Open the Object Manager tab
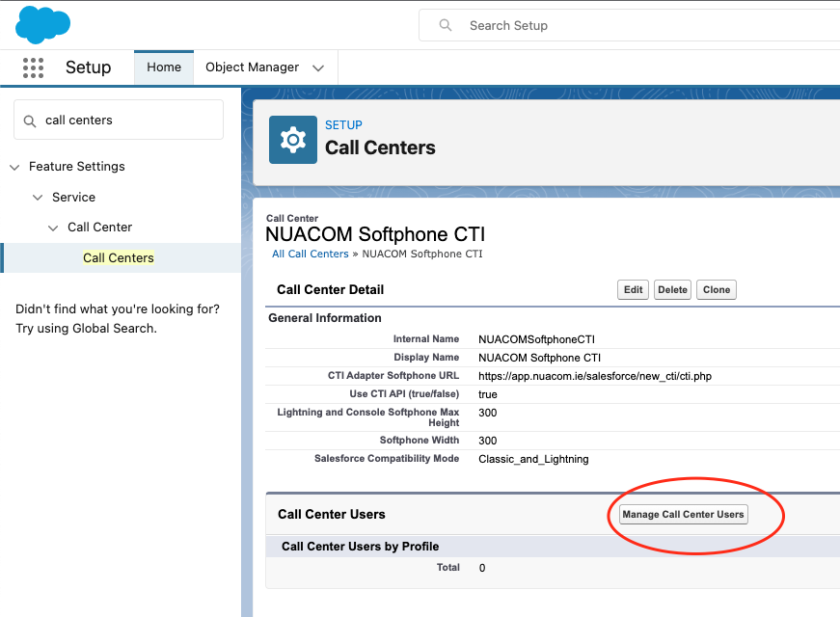 point(253,67)
